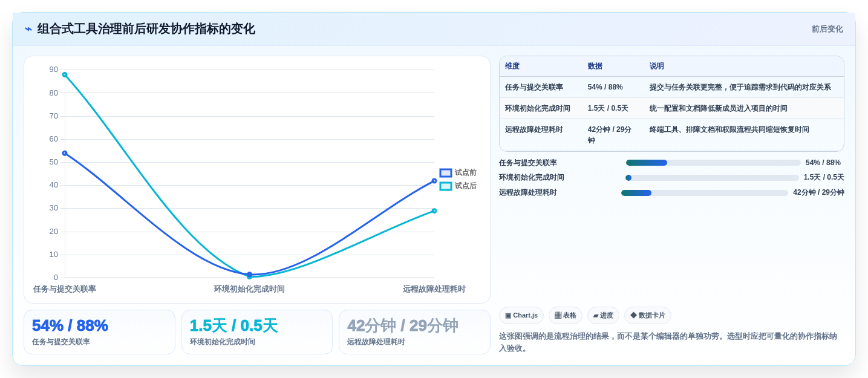Select the 1.5天 / 0.5天 stat card
Viewport: 868px width, 378px height.
tap(257, 332)
